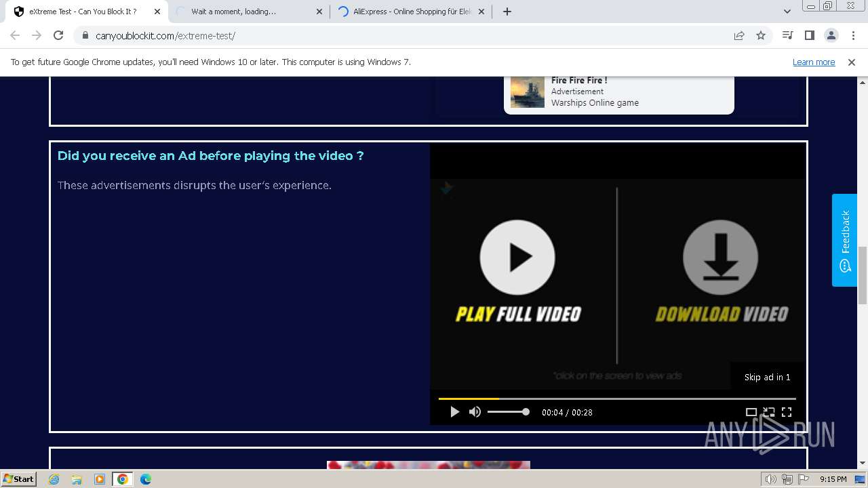This screenshot has height=488, width=868.
Task: Open the Feedback side tab
Action: tap(845, 240)
